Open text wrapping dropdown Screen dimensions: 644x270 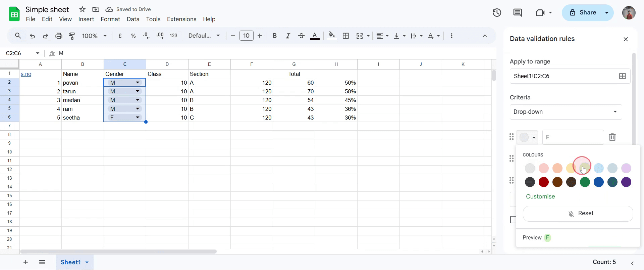pyautogui.click(x=417, y=36)
